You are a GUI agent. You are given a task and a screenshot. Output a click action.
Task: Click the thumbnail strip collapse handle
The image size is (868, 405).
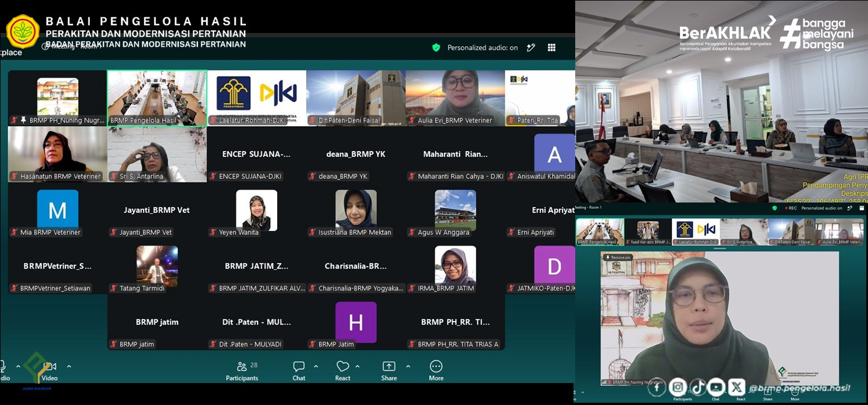(719, 248)
